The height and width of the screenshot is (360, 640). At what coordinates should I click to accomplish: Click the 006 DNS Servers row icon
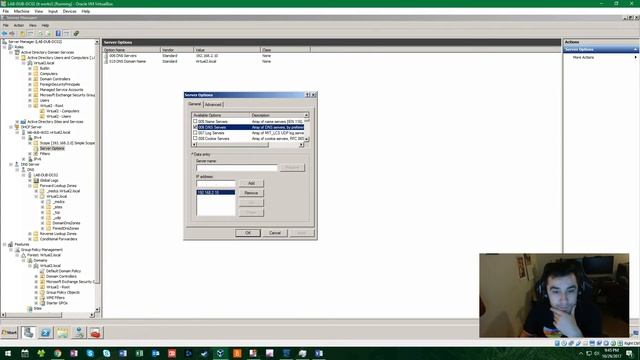pos(106,56)
